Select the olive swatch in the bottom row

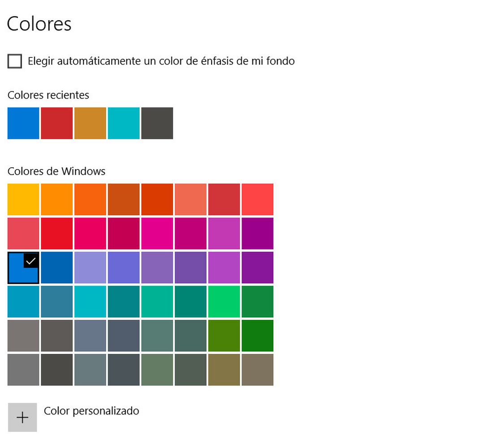224,370
